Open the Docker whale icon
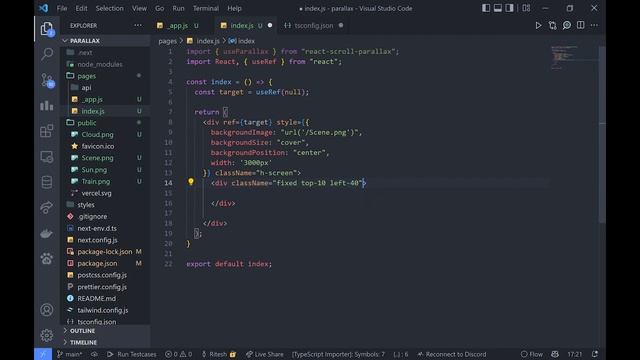 (47, 233)
